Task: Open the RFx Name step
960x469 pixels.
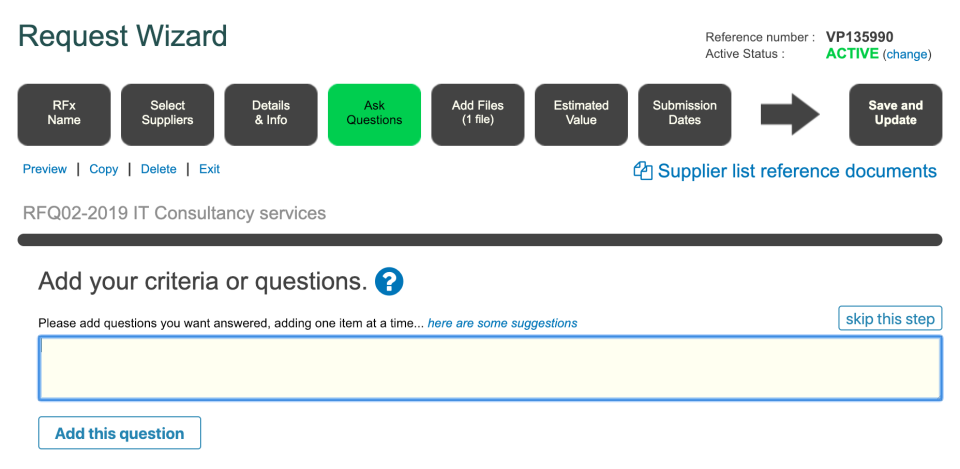Action: point(64,113)
